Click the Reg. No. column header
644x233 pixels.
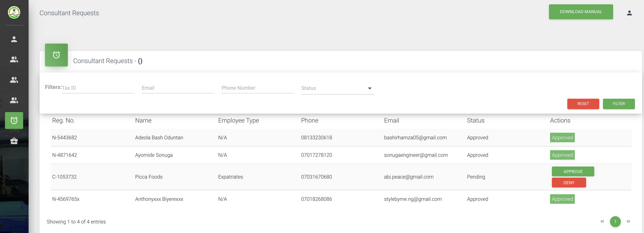point(64,120)
